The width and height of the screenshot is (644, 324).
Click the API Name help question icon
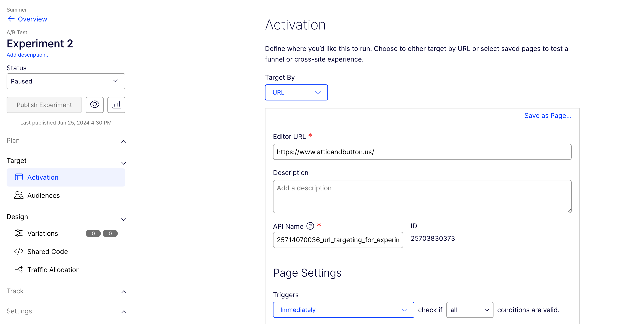tap(310, 226)
